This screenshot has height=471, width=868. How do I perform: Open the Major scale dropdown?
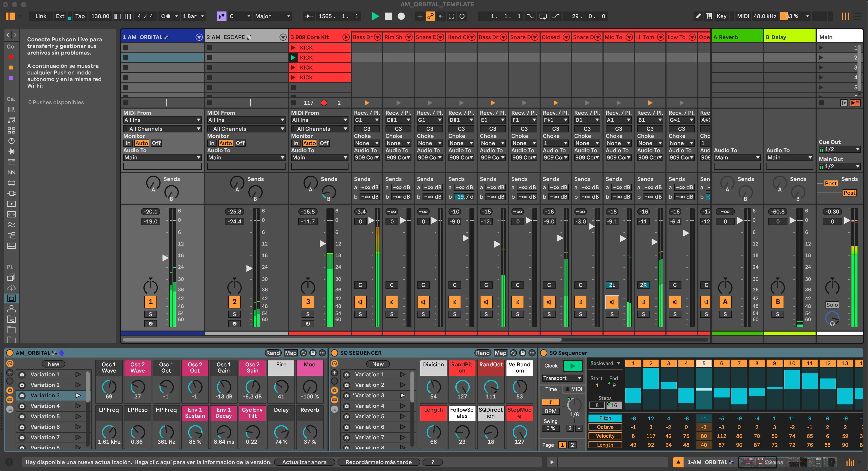point(272,16)
